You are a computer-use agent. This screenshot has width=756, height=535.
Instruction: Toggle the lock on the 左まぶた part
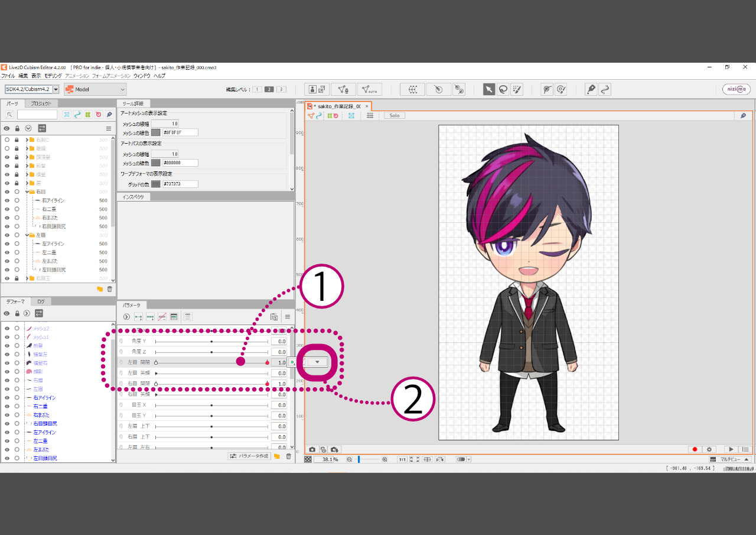(x=17, y=261)
